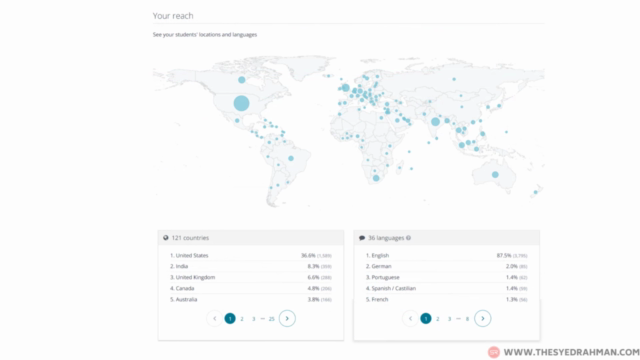Open the www.thesyedrahman.com watermark link
The width and height of the screenshot is (640, 360).
(571, 352)
